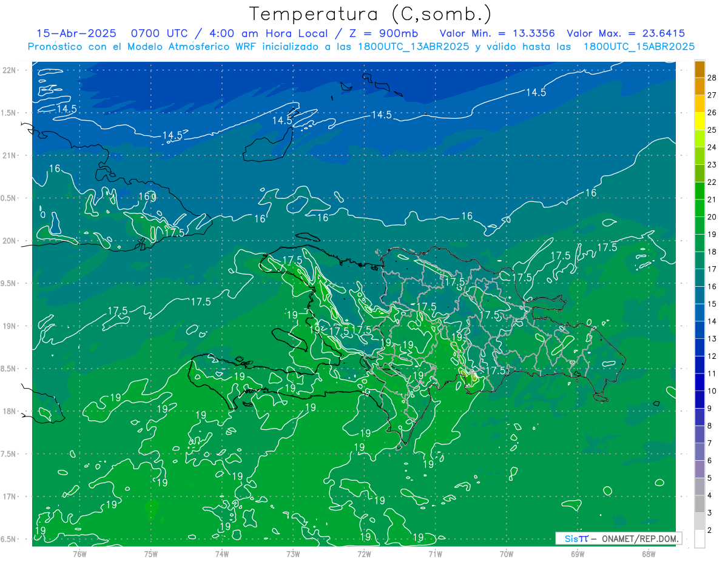
Task: Click the '70W' longitude axis label
Action: [x=507, y=554]
